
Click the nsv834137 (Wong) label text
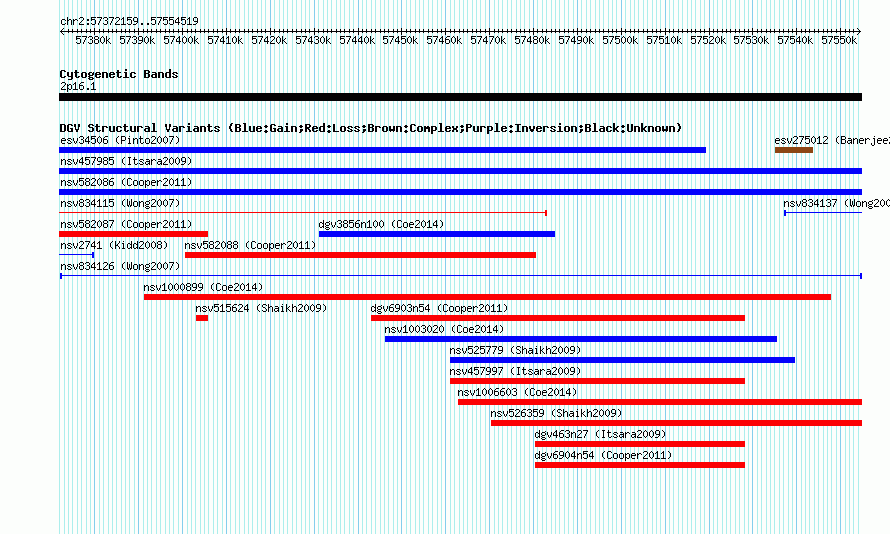[837, 203]
